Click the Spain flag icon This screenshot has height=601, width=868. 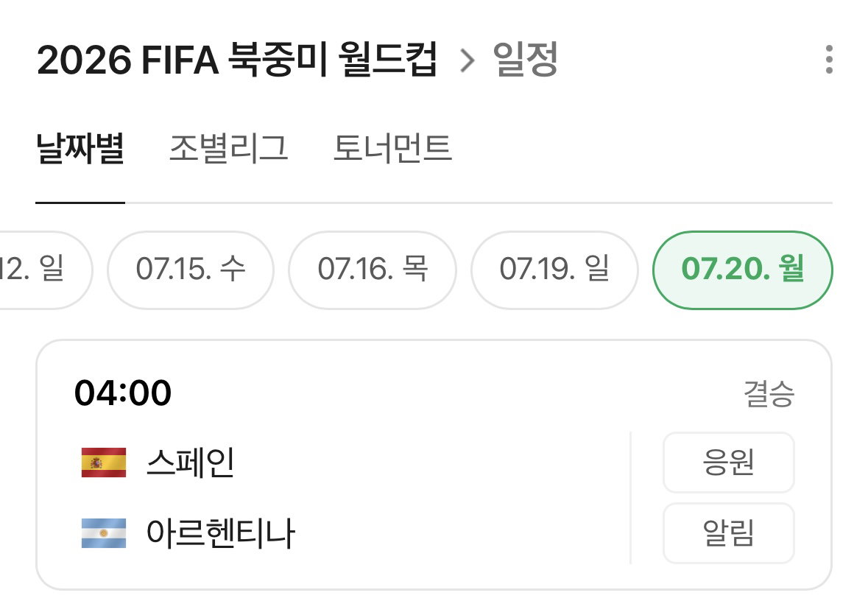(104, 463)
